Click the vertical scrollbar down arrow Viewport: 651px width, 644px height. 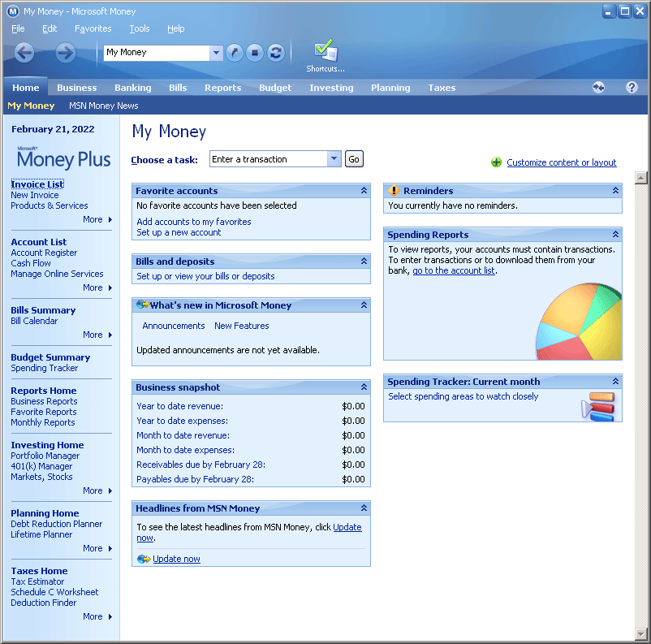pyautogui.click(x=640, y=633)
